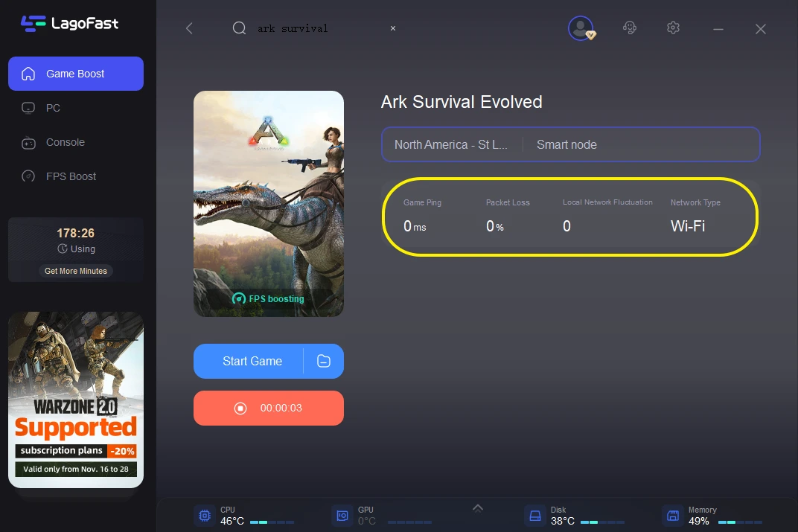Stop boosting with the red timer button

click(x=269, y=408)
